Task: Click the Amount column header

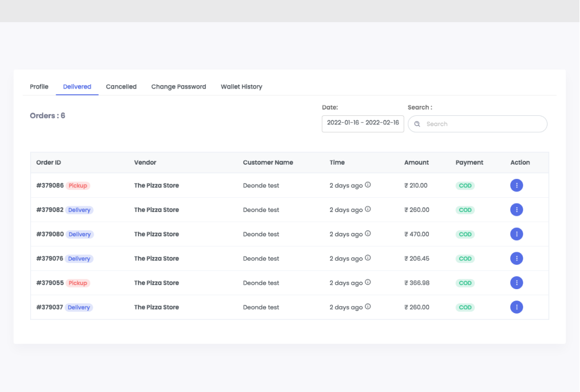Action: pyautogui.click(x=416, y=162)
